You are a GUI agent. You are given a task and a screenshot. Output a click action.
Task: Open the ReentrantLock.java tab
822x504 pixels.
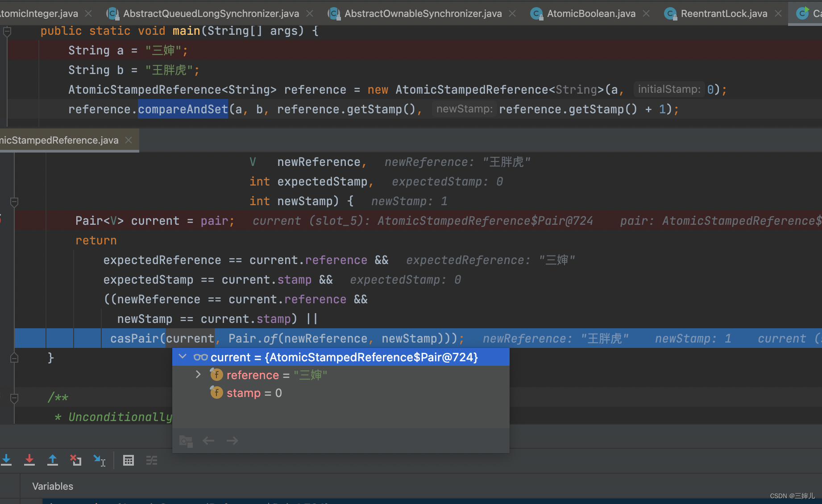724,13
